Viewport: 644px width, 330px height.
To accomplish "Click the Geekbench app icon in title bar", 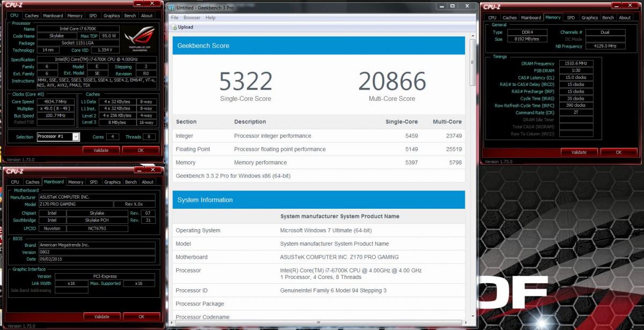I will point(172,8).
